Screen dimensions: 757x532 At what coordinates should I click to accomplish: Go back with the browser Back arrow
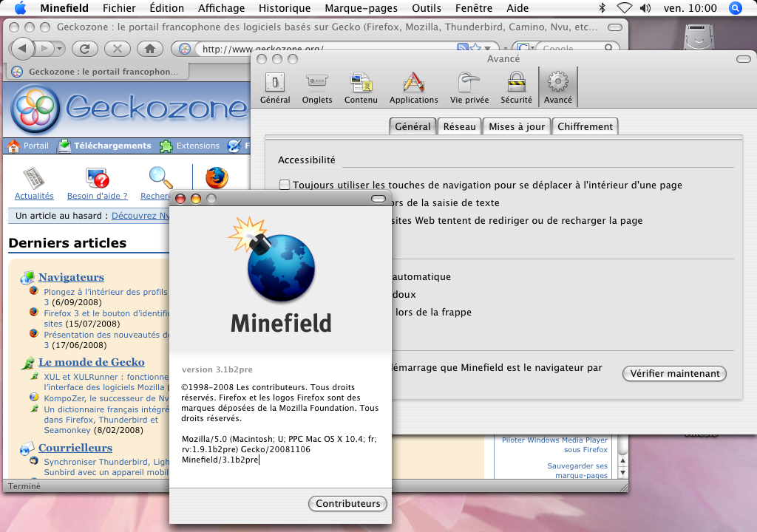click(x=21, y=48)
